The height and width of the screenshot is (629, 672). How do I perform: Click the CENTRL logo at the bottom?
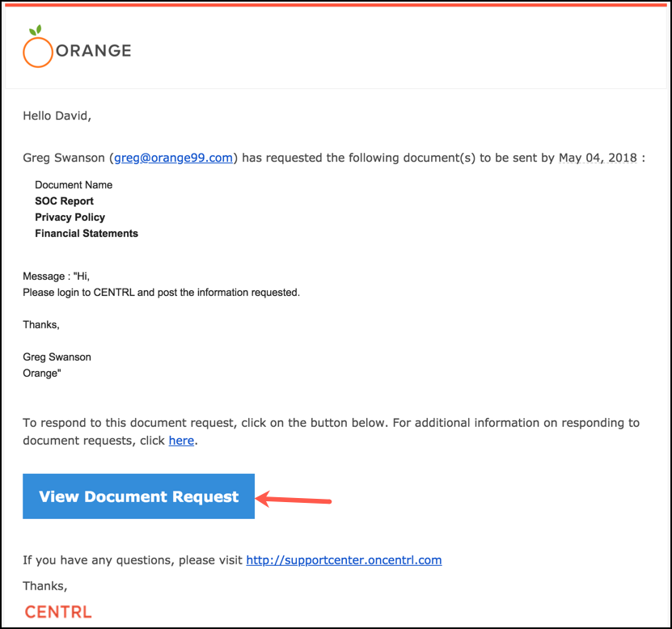(x=58, y=612)
